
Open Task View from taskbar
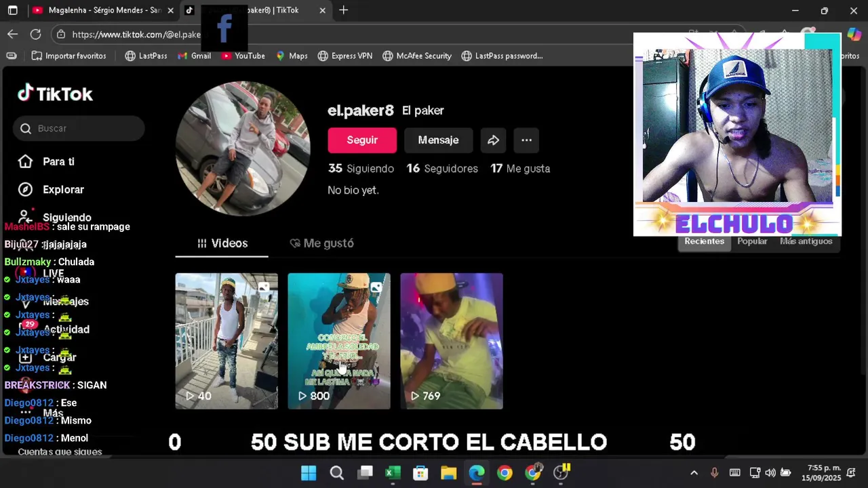366,472
